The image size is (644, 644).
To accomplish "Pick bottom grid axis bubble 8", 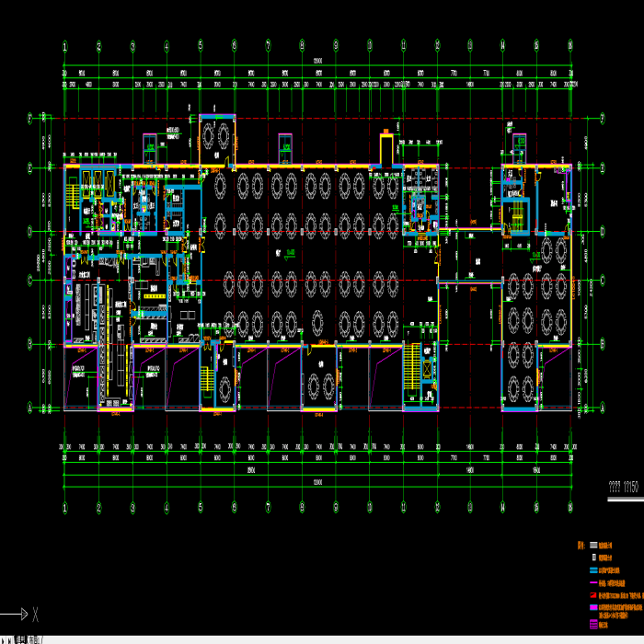I will pos(302,507).
